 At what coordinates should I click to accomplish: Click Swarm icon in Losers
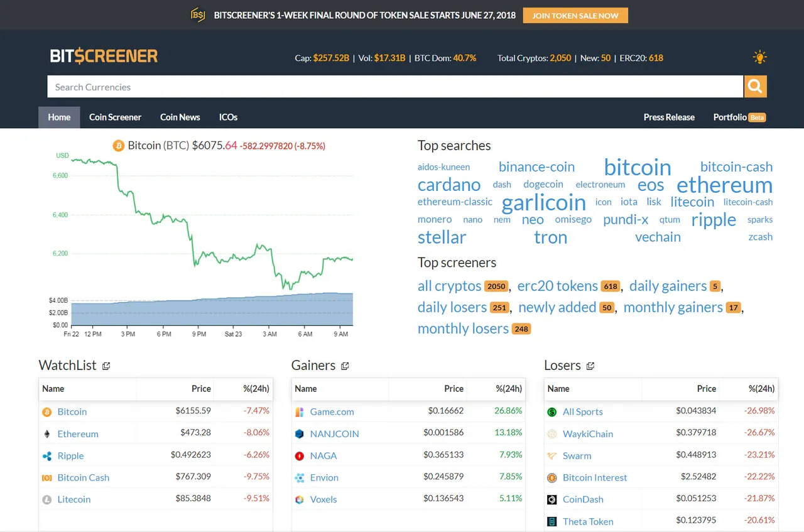552,456
